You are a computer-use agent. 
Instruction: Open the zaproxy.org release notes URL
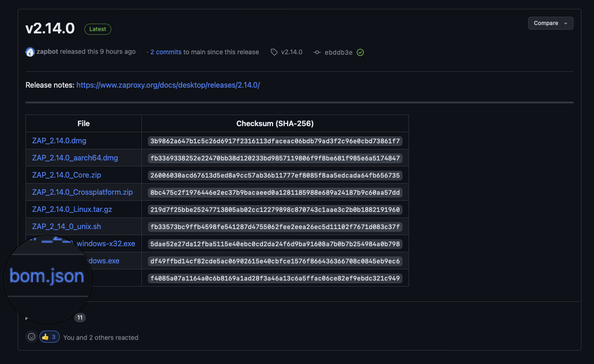pos(168,85)
